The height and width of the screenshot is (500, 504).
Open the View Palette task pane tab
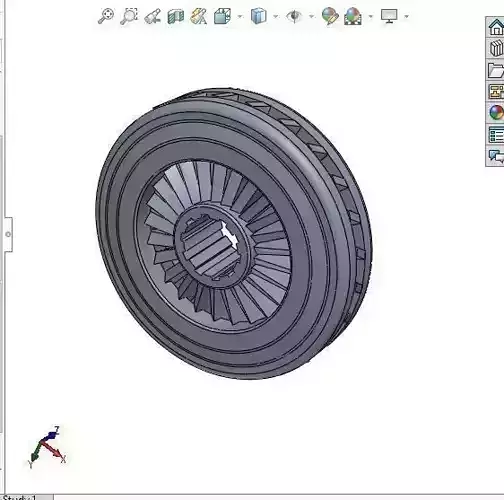(x=496, y=91)
